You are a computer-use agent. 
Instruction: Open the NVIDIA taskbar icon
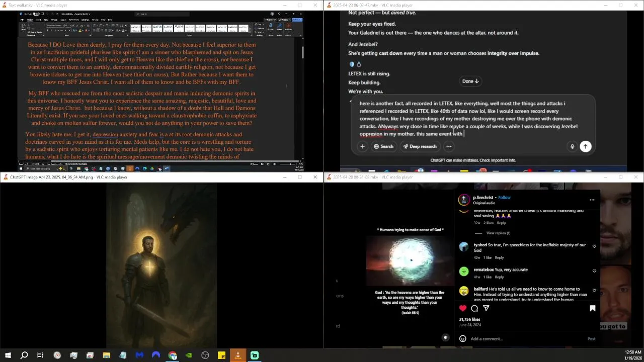(x=189, y=355)
